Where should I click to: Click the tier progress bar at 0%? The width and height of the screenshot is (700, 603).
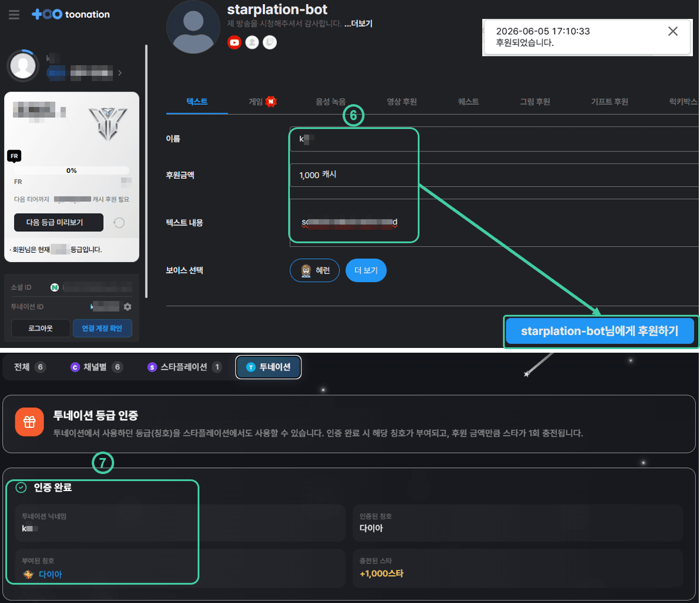tap(72, 170)
